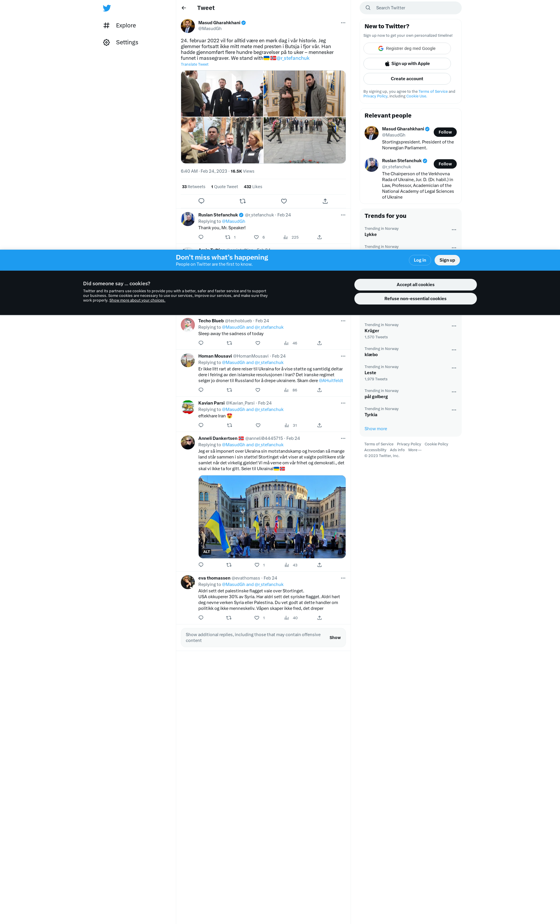Click Create account button
Screen dimensions: 560x924
point(407,79)
